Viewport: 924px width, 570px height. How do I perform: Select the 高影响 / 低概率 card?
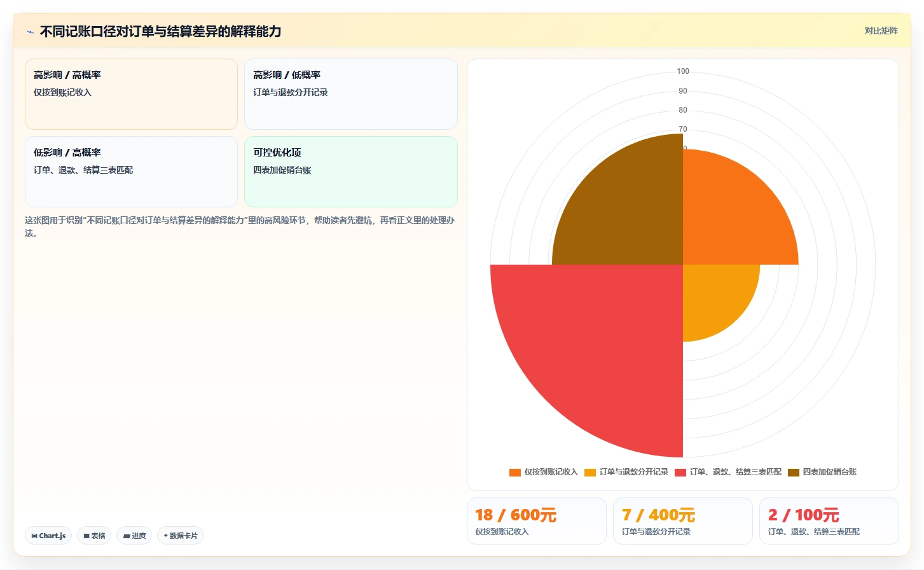point(351,94)
